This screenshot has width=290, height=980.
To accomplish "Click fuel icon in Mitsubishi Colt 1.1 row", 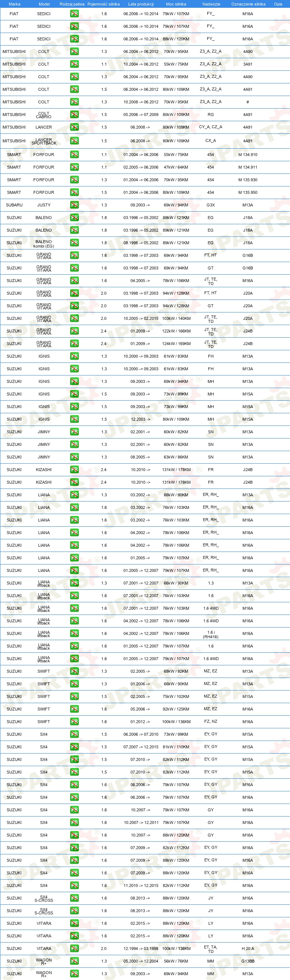I will click(74, 64).
